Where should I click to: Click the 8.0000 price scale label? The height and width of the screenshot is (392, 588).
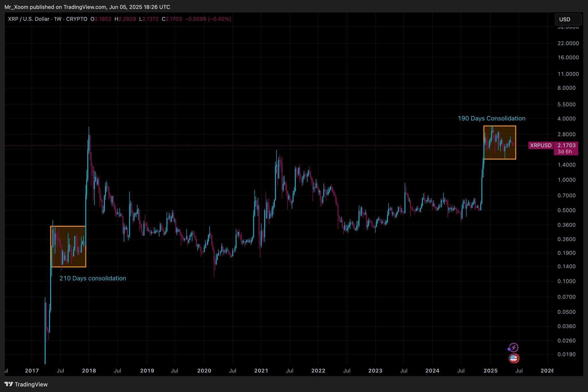(x=566, y=88)
